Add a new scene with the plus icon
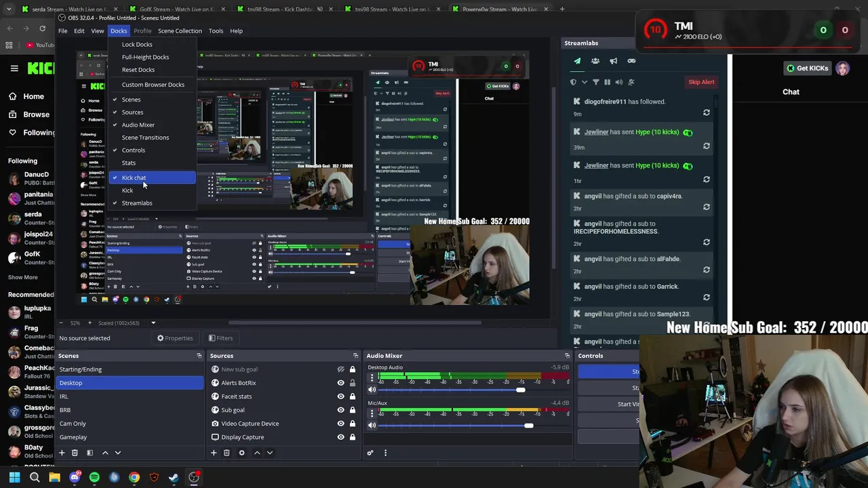This screenshot has height=488, width=868. (x=62, y=453)
